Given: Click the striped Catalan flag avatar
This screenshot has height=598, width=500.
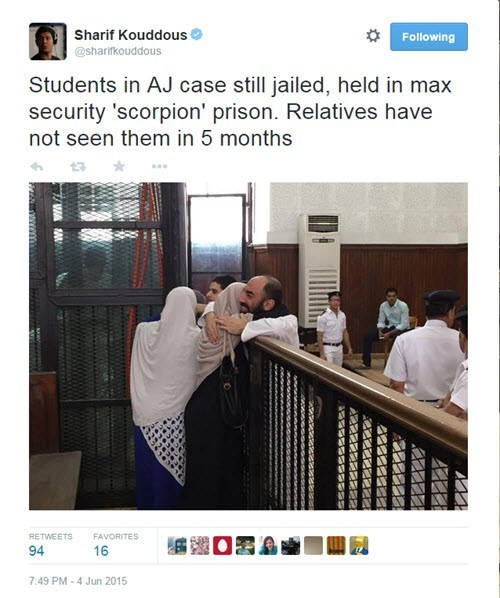Looking at the screenshot, I should 336,545.
